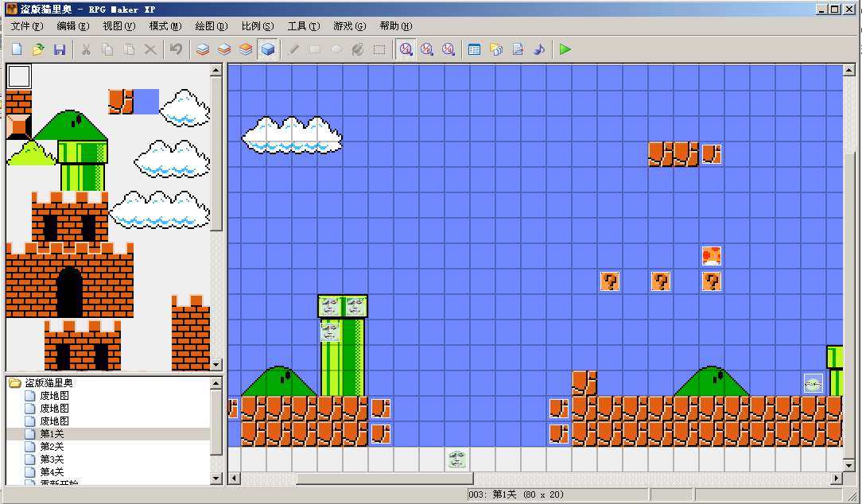Pick the empty eraser tile in tileset palette

pyautogui.click(x=19, y=76)
